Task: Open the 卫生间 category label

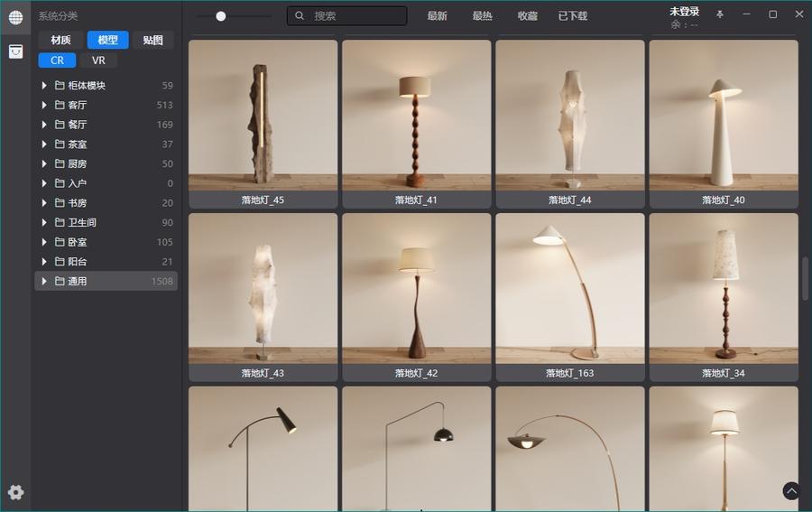Action: point(82,222)
